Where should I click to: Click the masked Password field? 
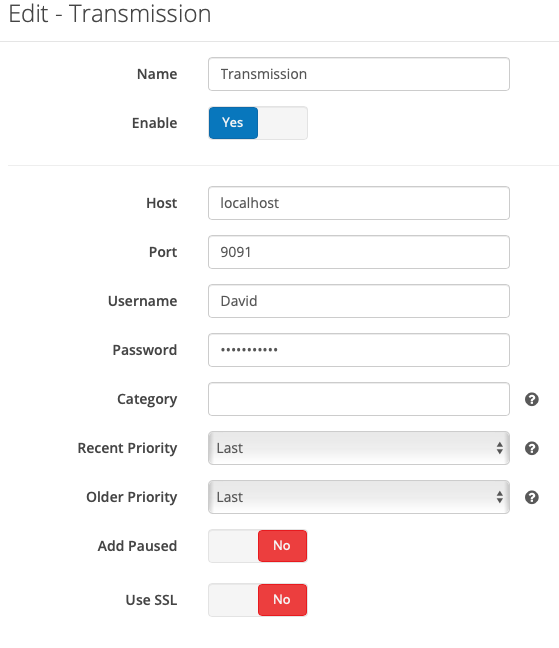point(359,350)
